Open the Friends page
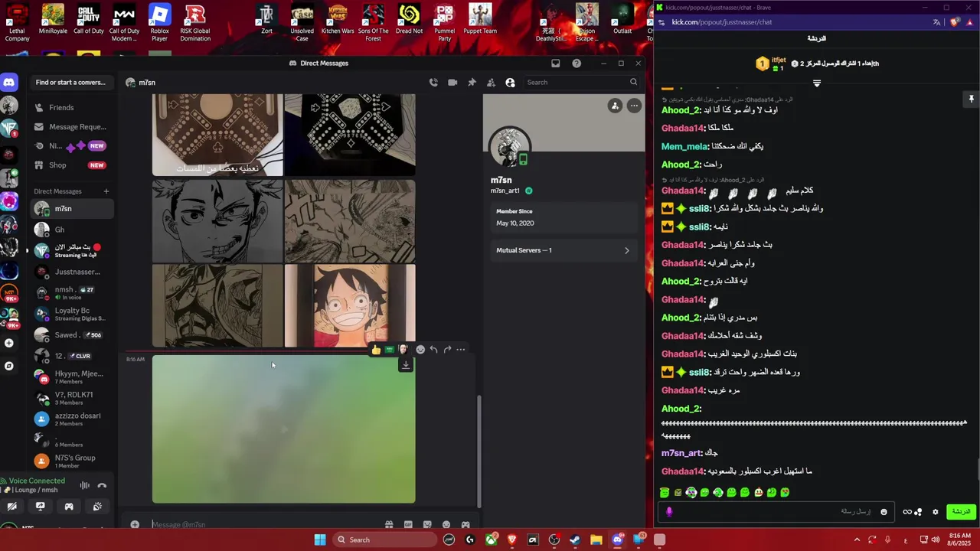980x551 pixels. click(x=72, y=108)
